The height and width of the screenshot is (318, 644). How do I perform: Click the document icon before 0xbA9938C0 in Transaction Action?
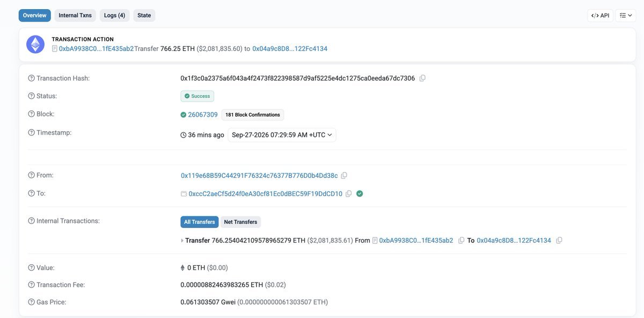click(55, 48)
